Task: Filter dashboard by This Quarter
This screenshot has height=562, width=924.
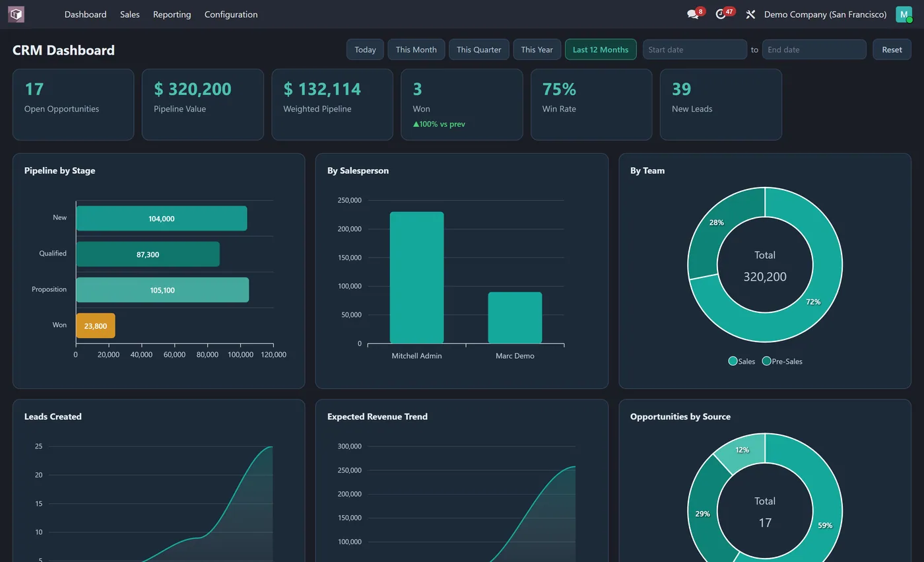Action: coord(478,50)
